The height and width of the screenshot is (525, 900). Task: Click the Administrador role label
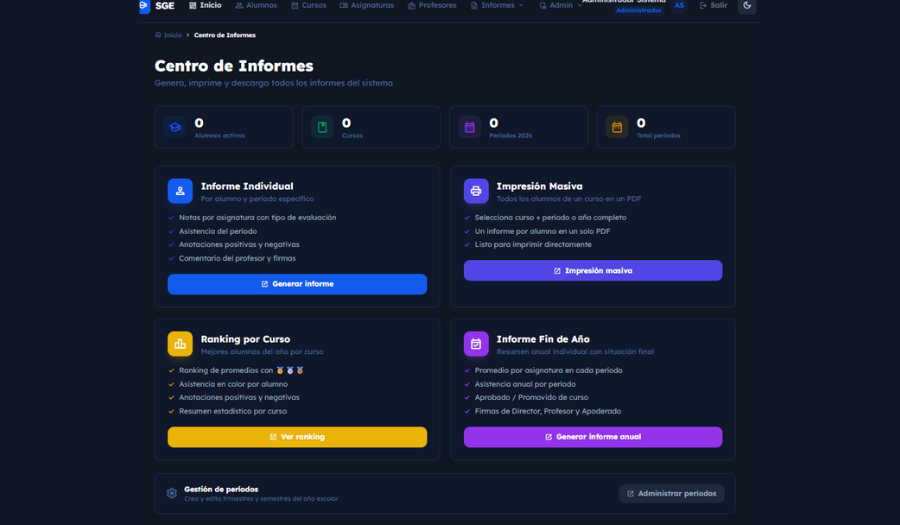tap(638, 10)
